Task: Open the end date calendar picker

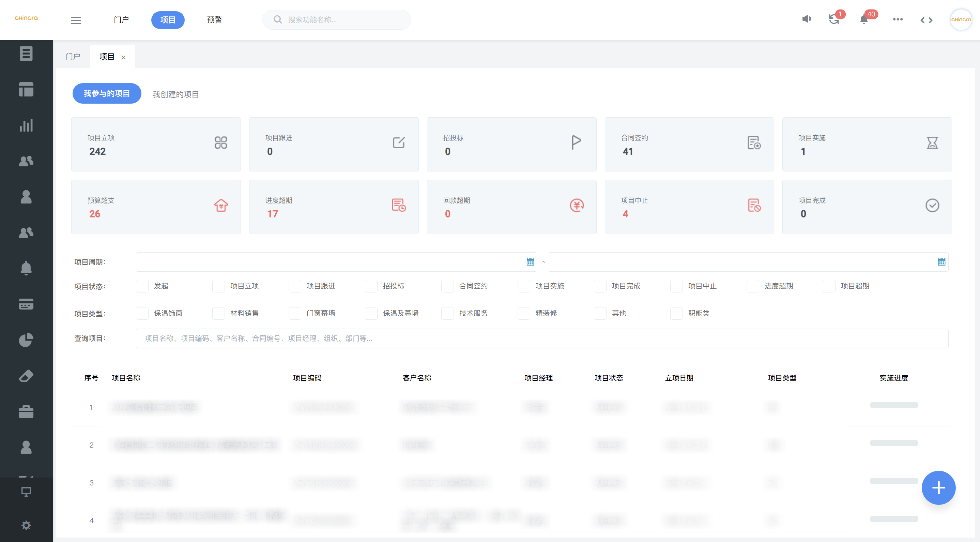Action: tap(941, 262)
